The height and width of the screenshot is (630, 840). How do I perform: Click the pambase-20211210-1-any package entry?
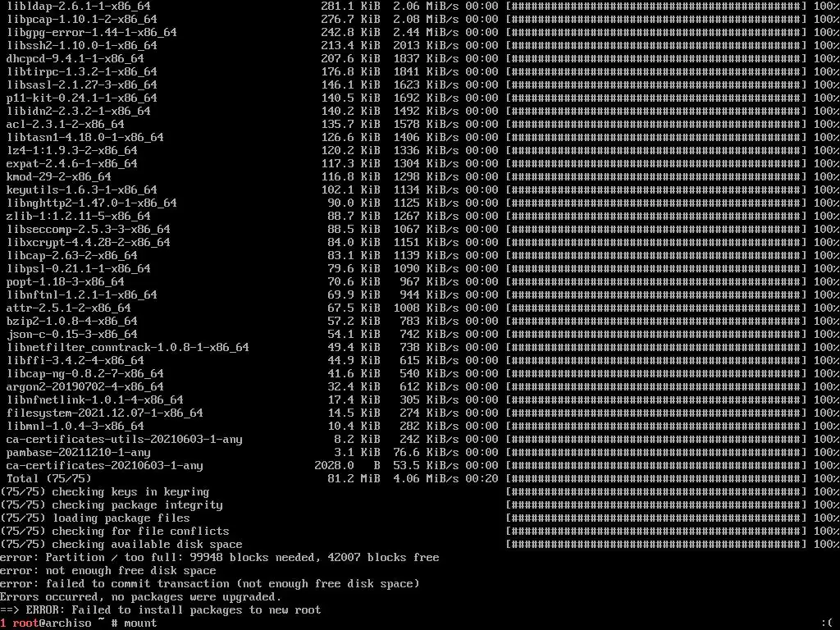pos(79,452)
